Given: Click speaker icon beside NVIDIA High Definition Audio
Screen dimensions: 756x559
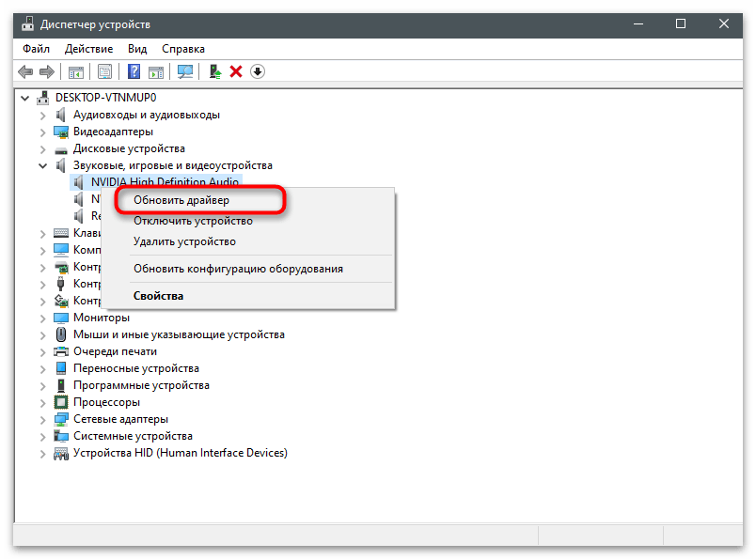Looking at the screenshot, I should tap(78, 182).
